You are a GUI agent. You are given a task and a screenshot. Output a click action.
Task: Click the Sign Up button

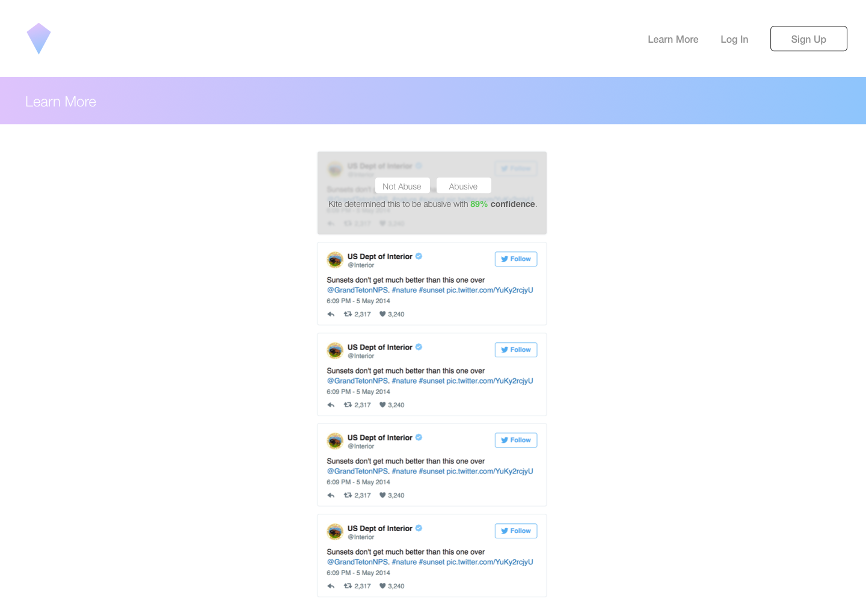pyautogui.click(x=808, y=38)
